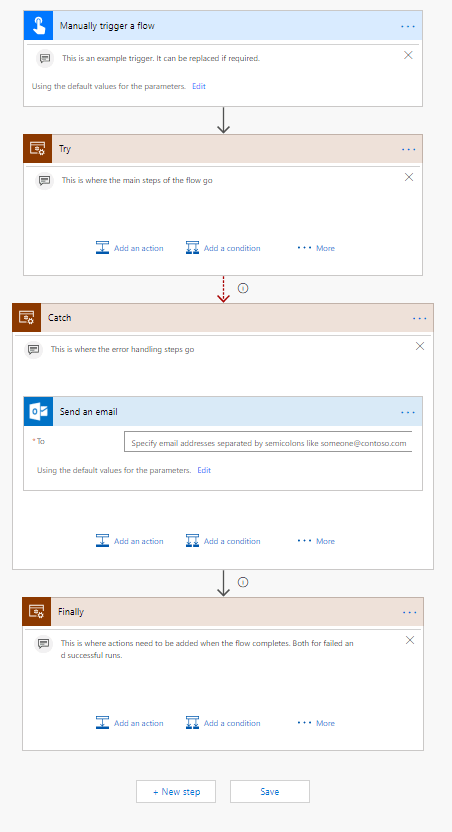The width and height of the screenshot is (452, 832).
Task: Click the Catch scope icon
Action: [27, 317]
